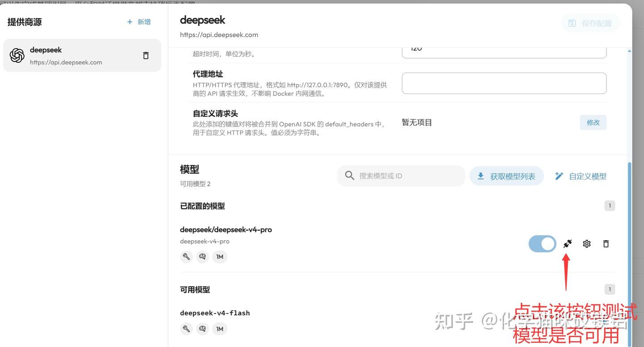The image size is (644, 347).
Task: Click the https://api.deepseek.com URL under the header
Action: tap(219, 35)
